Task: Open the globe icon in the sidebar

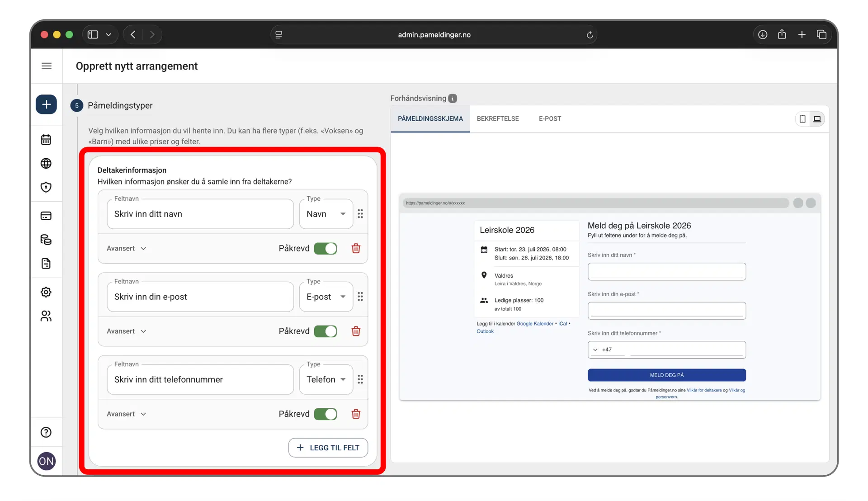Action: (46, 163)
